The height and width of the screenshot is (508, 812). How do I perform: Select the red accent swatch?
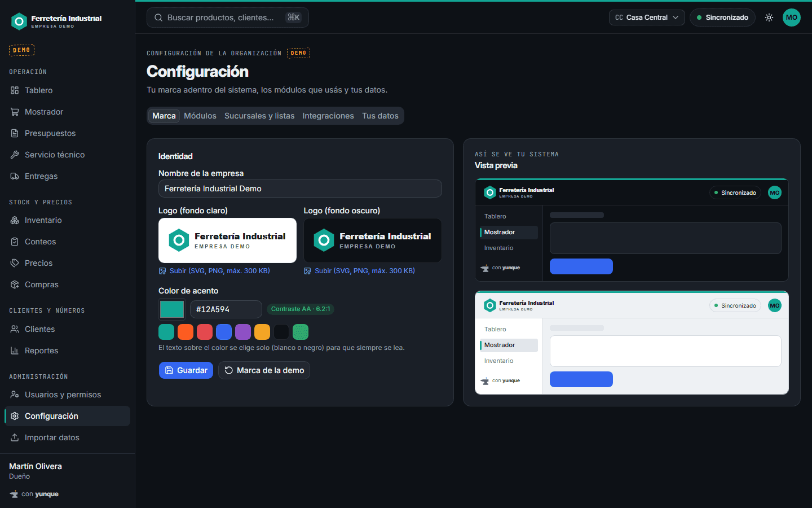click(x=205, y=332)
